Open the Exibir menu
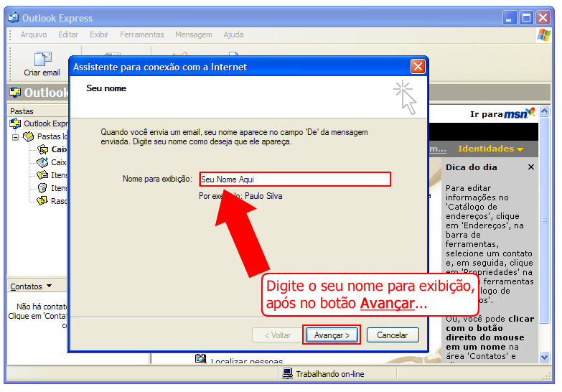The height and width of the screenshot is (392, 562). (99, 34)
